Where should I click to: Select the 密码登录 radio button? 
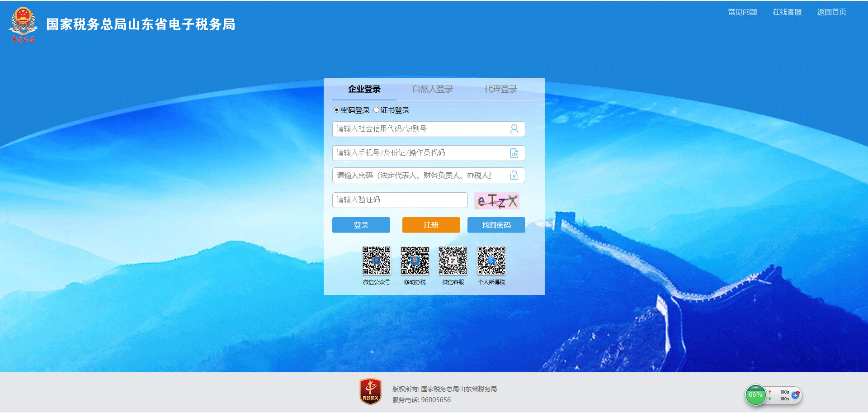(x=336, y=110)
